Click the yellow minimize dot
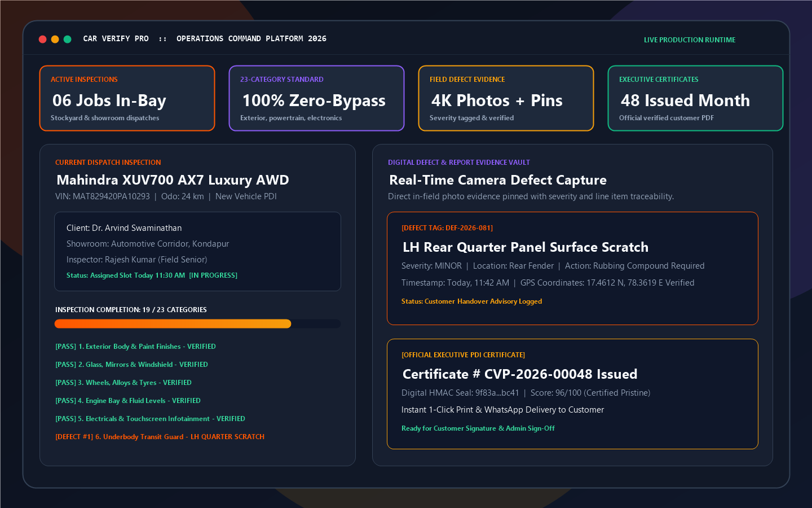Viewport: 812px width, 508px height. click(55, 39)
